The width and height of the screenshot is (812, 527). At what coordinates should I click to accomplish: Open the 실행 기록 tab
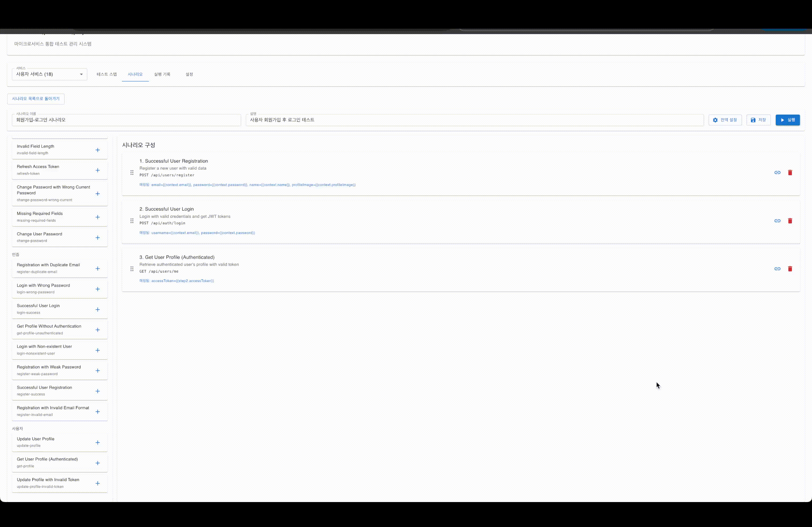tap(162, 74)
